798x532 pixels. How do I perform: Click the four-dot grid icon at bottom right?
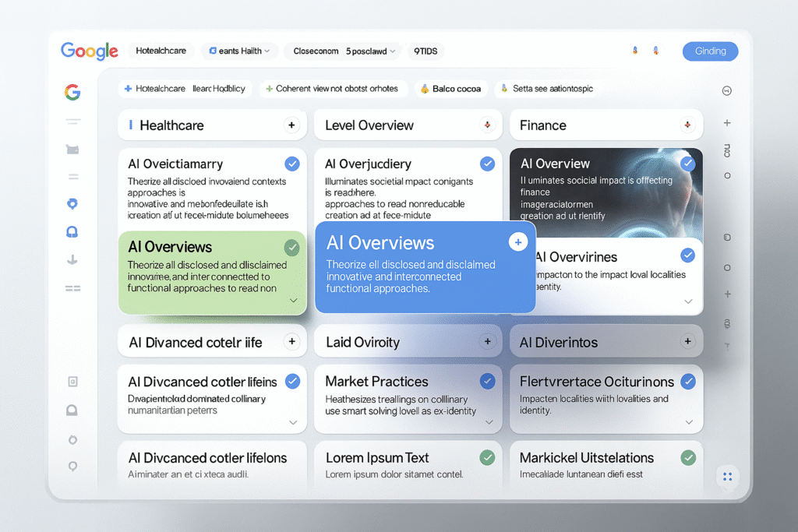(x=727, y=477)
